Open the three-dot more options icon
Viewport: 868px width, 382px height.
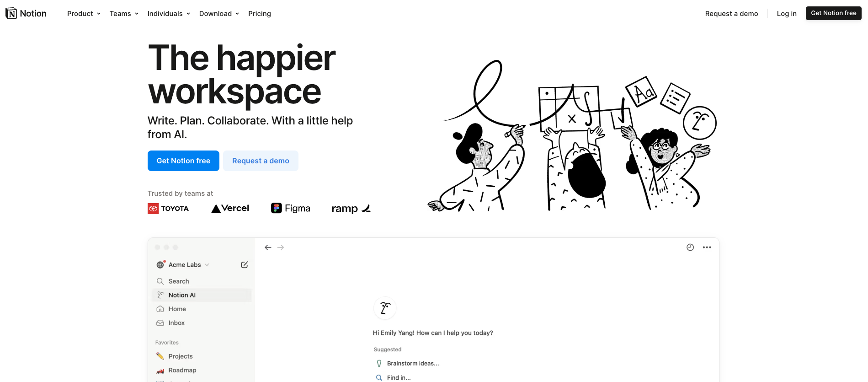(x=707, y=247)
